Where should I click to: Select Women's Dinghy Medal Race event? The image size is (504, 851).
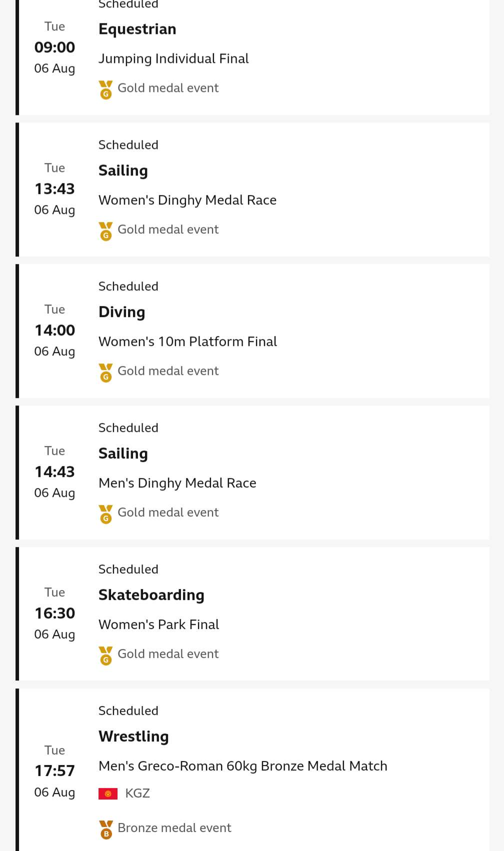[x=187, y=200]
